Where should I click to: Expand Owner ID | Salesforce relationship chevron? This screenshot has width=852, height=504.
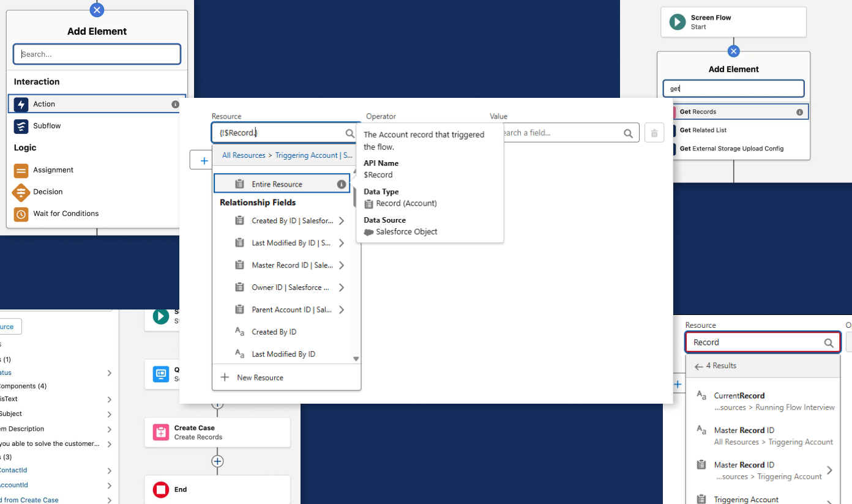[x=342, y=287]
